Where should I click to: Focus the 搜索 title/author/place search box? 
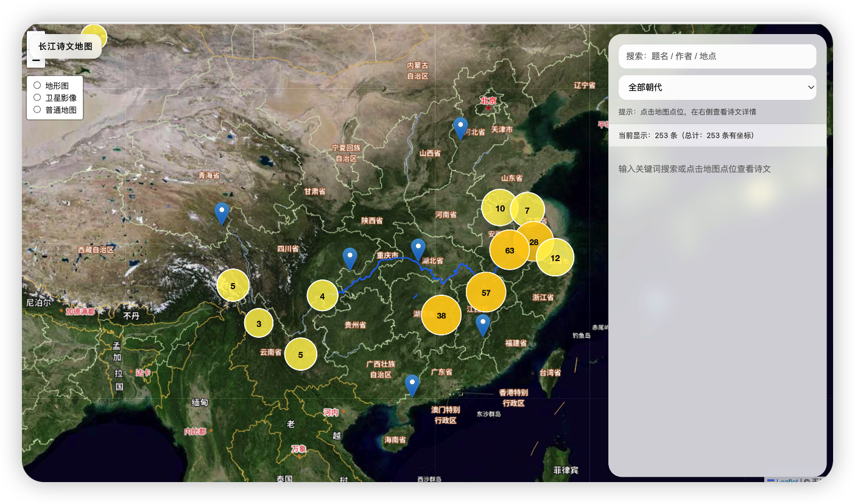(717, 56)
